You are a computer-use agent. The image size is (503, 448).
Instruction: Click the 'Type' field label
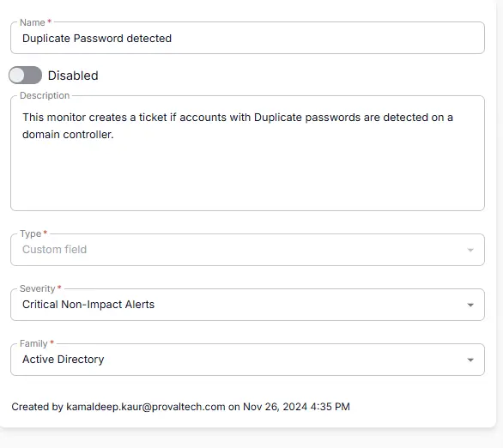click(x=31, y=233)
